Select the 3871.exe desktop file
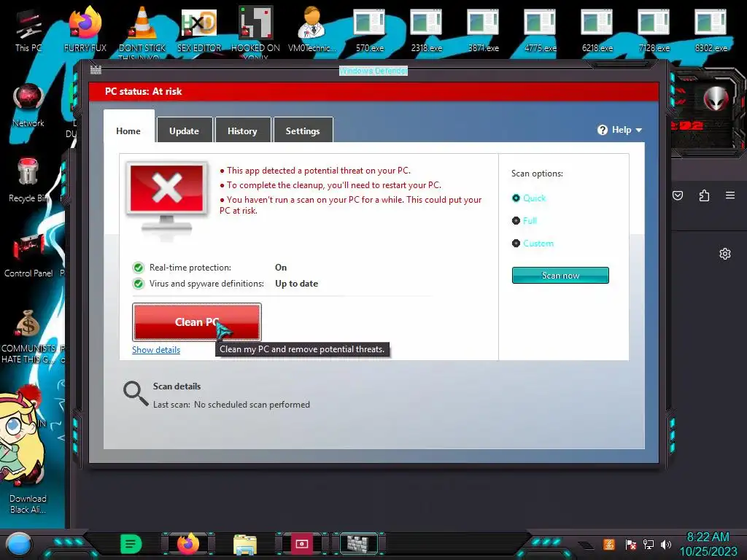This screenshot has height=560, width=747. pyautogui.click(x=483, y=29)
